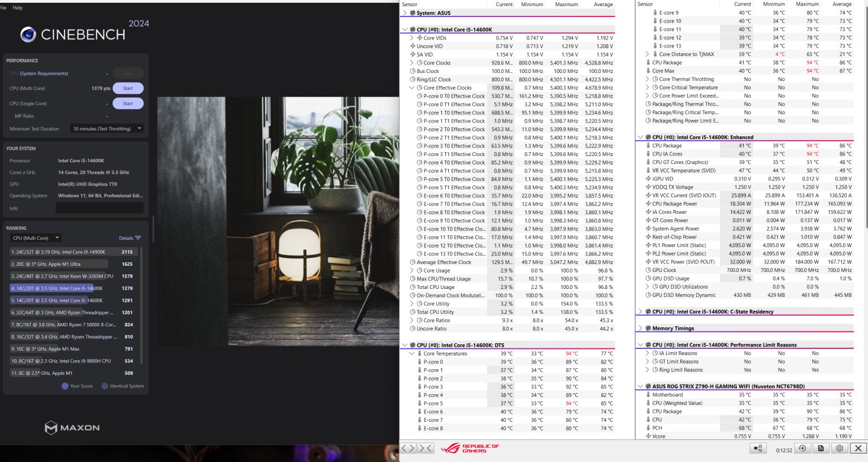The image size is (868, 462).
Task: Expand the Memory Timings group
Action: (x=640, y=328)
